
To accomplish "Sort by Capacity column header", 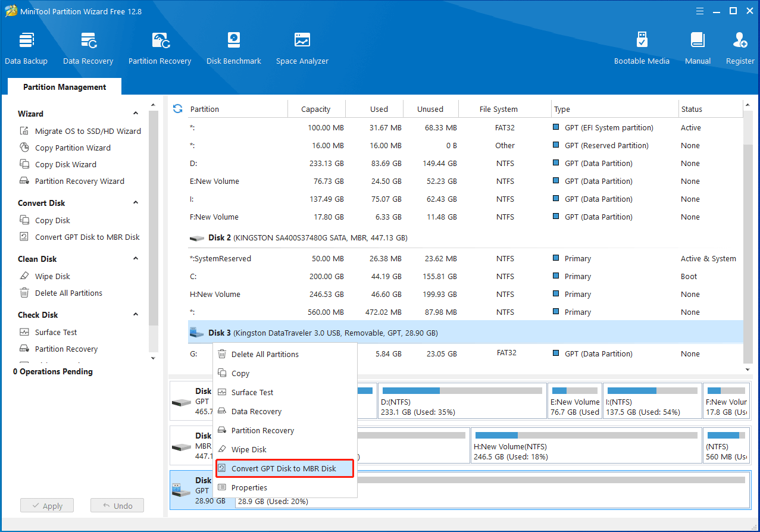I will pos(316,109).
